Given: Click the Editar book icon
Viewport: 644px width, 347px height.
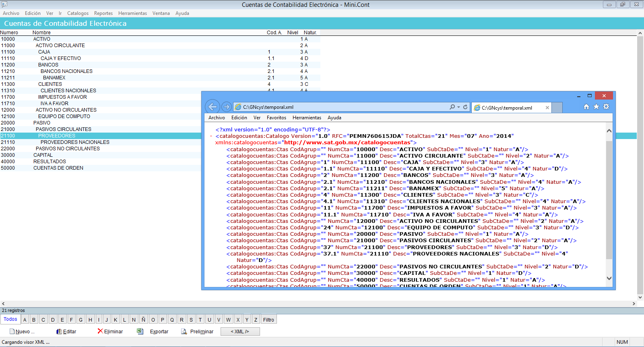Looking at the screenshot, I should pyautogui.click(x=59, y=331).
